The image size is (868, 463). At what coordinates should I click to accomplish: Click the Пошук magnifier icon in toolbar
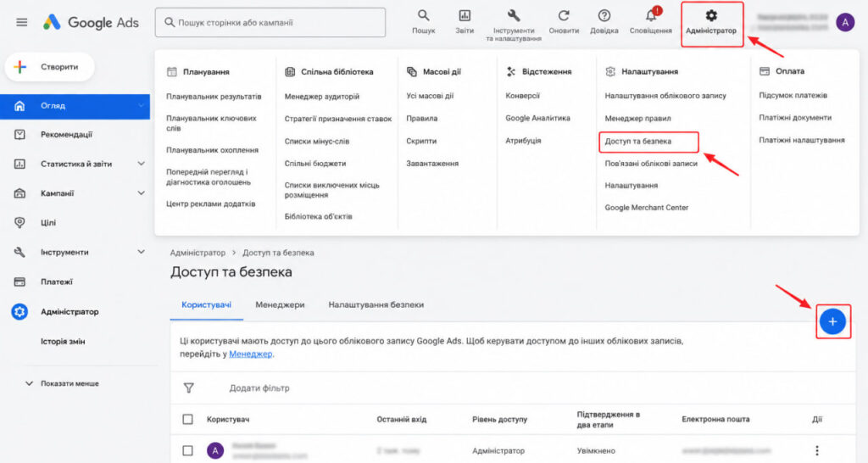(x=424, y=15)
